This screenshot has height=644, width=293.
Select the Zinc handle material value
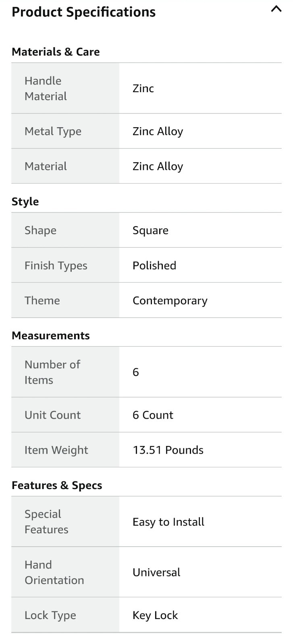[143, 89]
